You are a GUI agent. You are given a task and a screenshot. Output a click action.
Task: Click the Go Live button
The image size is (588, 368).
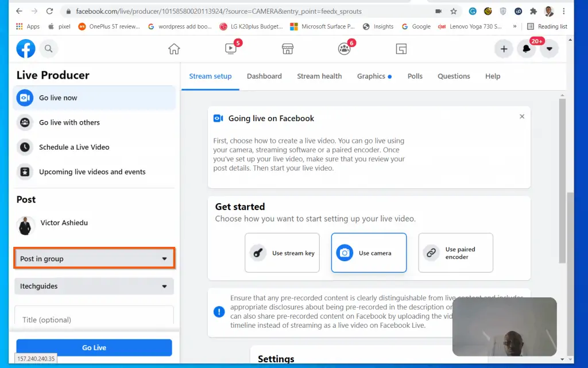94,348
